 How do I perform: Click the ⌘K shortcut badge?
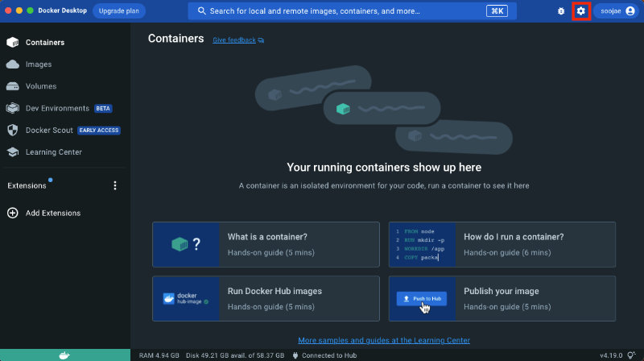[497, 11]
